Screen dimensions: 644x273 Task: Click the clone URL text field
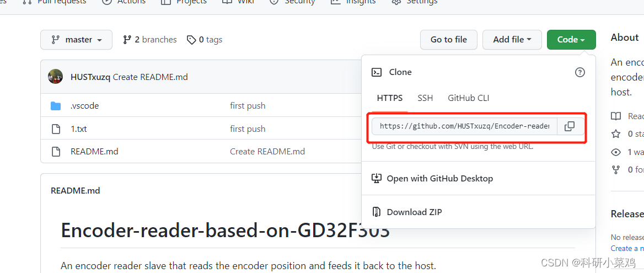[464, 126]
